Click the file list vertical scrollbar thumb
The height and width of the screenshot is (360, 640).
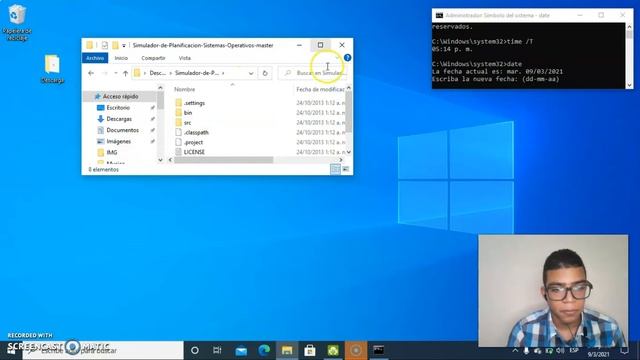[349, 112]
